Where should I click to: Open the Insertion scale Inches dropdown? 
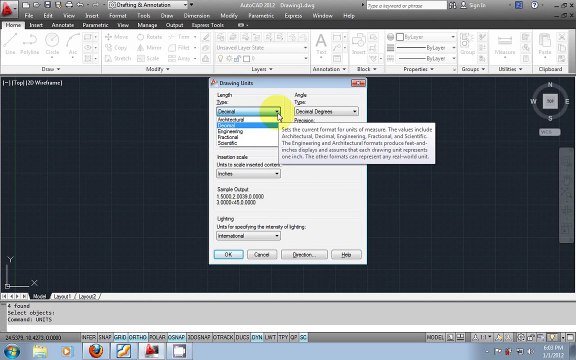(x=248, y=174)
